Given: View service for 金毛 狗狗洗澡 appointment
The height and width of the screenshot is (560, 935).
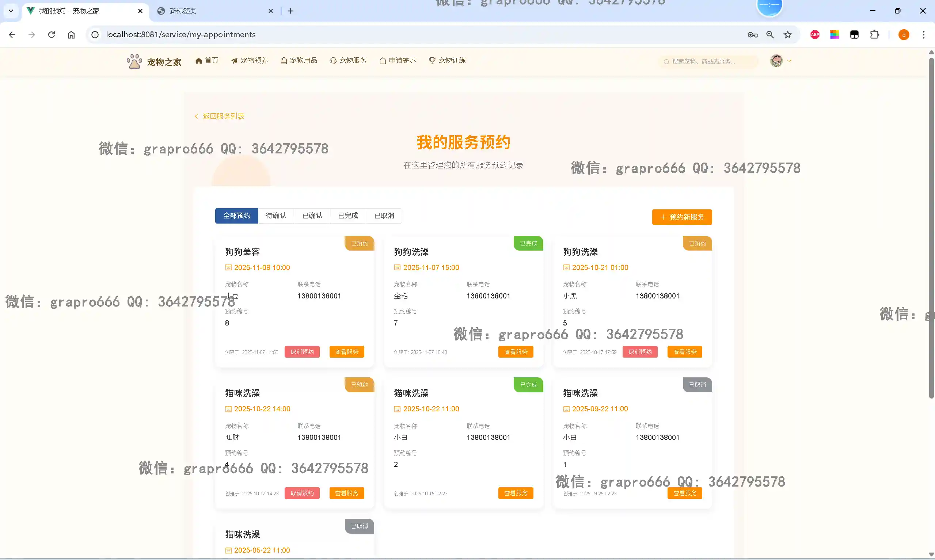Looking at the screenshot, I should click(516, 352).
